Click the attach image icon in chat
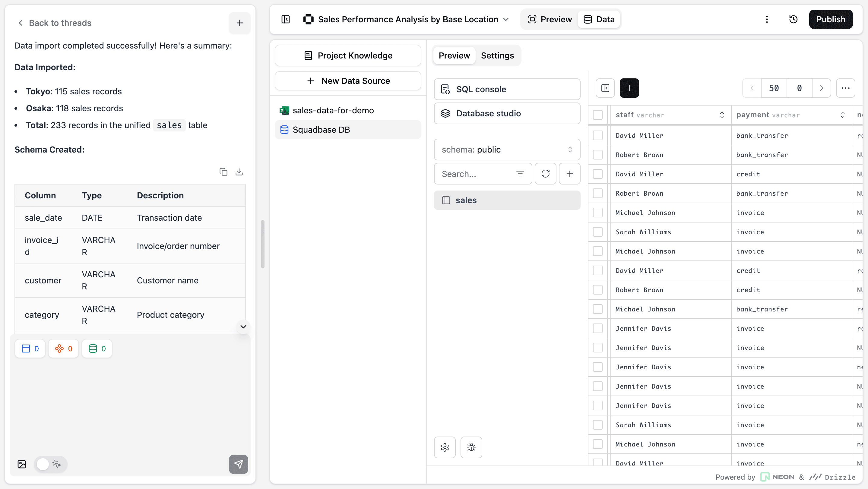The image size is (868, 489). click(x=22, y=464)
